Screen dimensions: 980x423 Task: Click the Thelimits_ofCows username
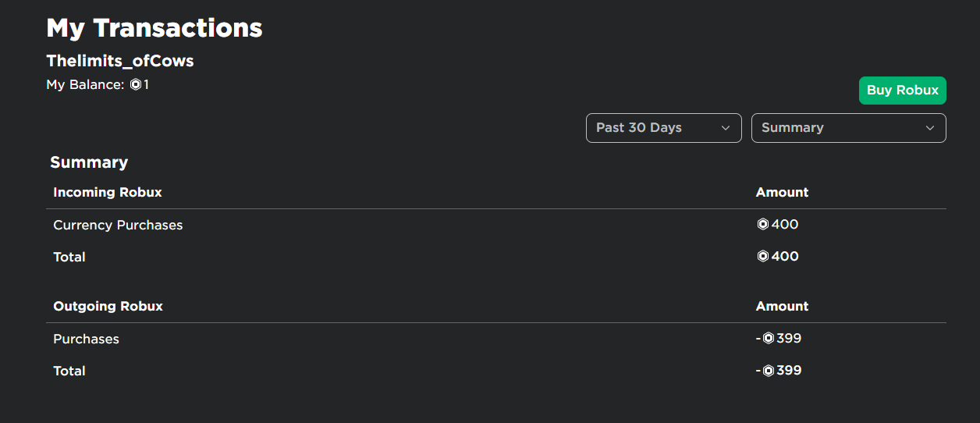120,61
